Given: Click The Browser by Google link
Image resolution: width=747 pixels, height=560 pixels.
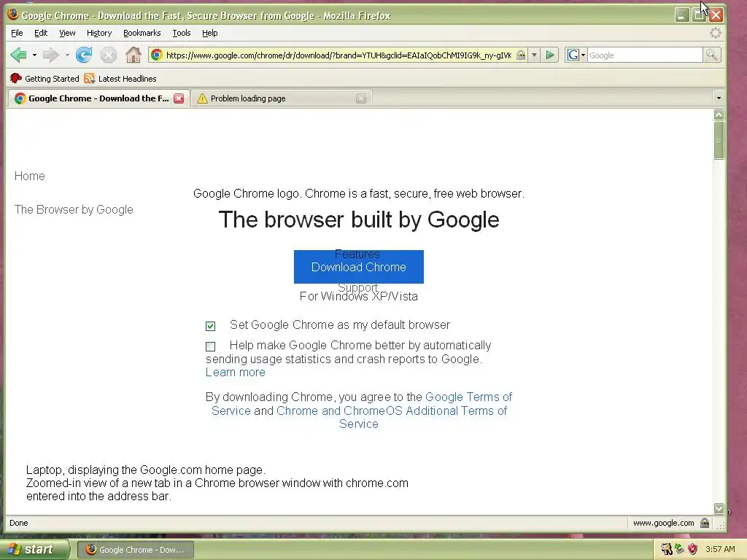Looking at the screenshot, I should 74,209.
